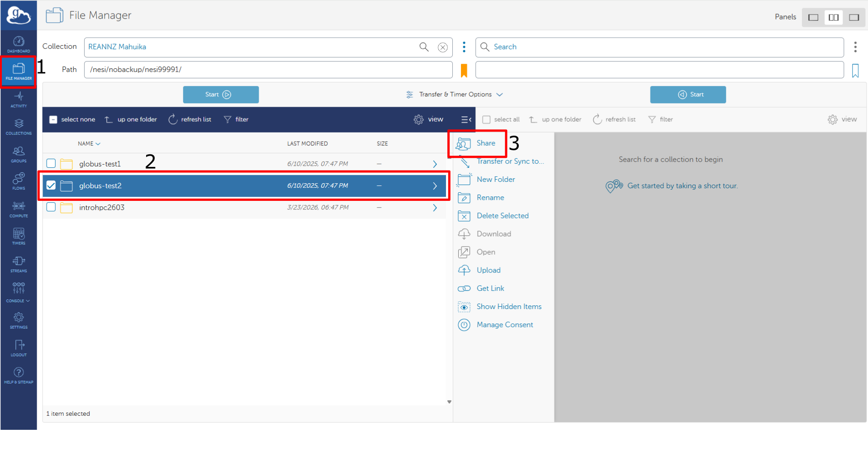The image size is (868, 466).
Task: Open the Dashboard from the sidebar
Action: [x=19, y=44]
